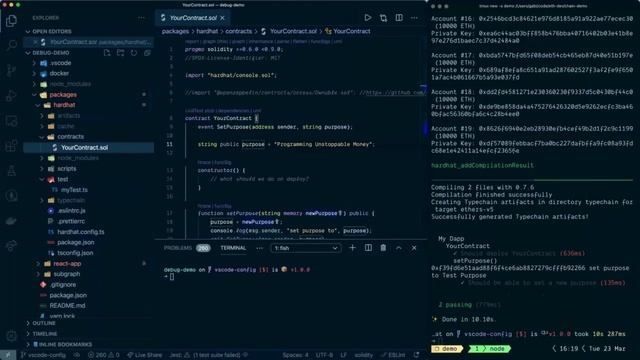Change language mode solidity

pyautogui.click(x=363, y=355)
